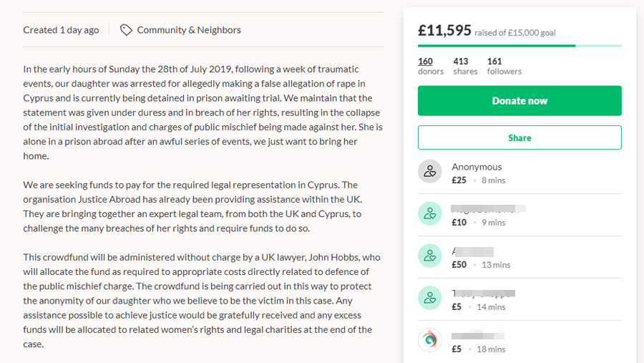Click the green fundraising progress bar
This screenshot has width=644, height=363.
[x=519, y=46]
